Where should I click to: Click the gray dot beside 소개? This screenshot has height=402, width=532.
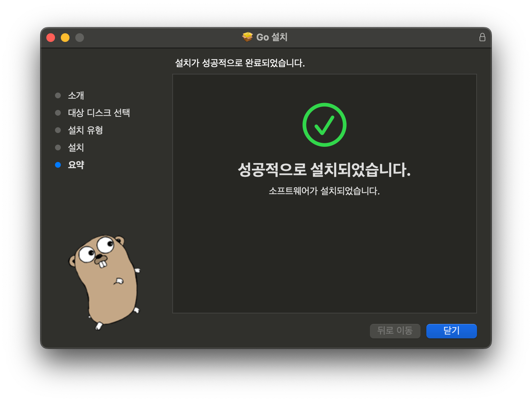(x=58, y=95)
